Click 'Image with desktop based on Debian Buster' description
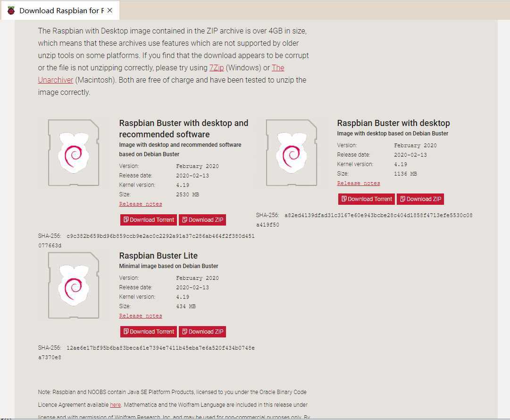 [x=393, y=134]
